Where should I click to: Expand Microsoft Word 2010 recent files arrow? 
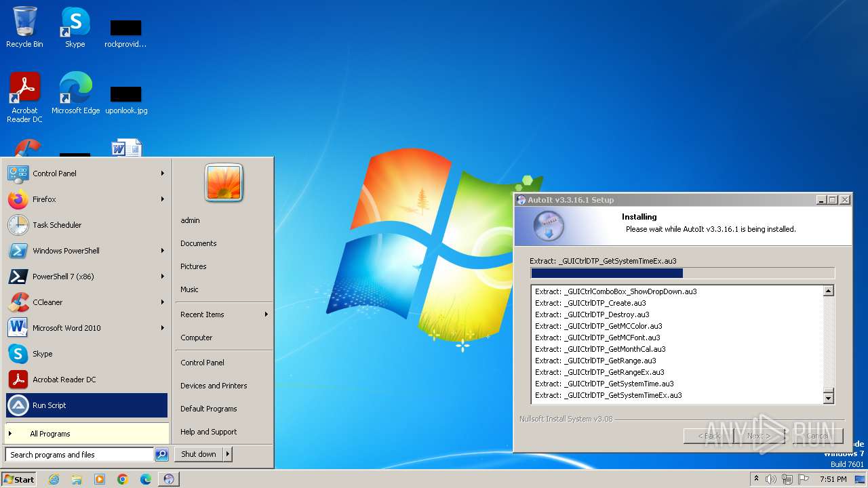[163, 328]
